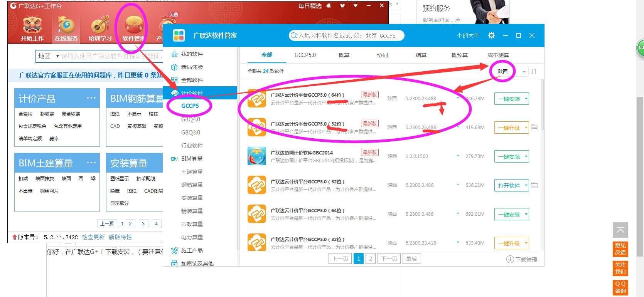Click GCCP5.0 64位 446.78M app icon
644x297 pixels.
(x=257, y=98)
